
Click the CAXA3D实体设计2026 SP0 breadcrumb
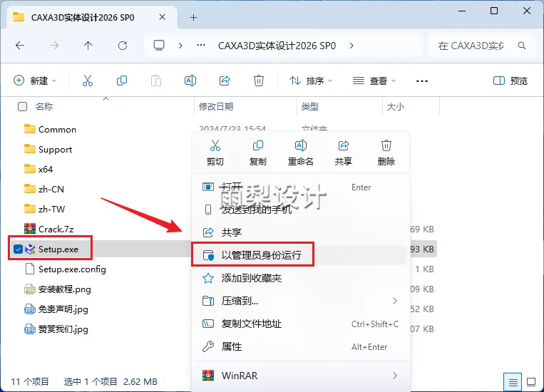(x=277, y=46)
